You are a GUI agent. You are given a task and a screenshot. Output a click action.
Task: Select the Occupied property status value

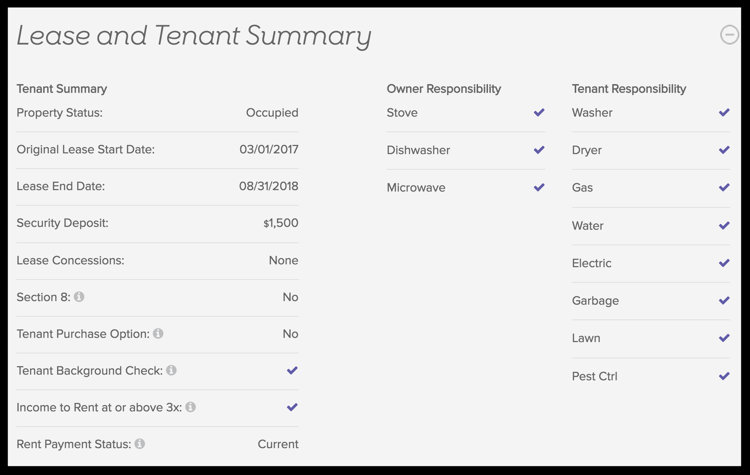click(272, 113)
